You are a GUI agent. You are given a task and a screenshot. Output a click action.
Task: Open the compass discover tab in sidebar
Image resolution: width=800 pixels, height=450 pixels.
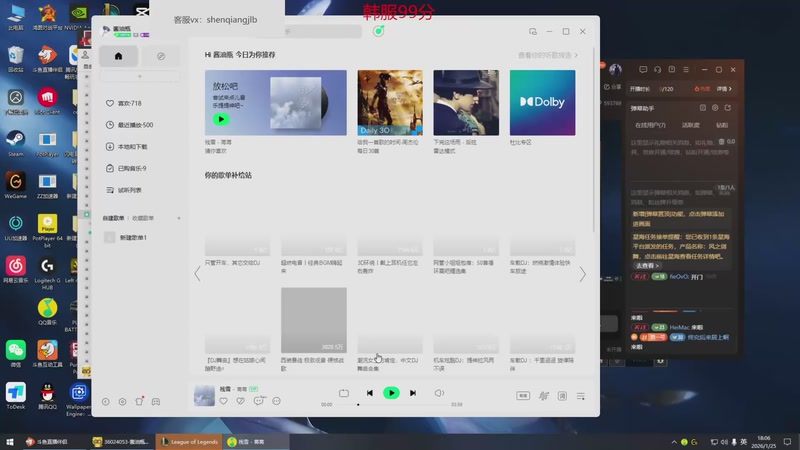click(x=161, y=56)
